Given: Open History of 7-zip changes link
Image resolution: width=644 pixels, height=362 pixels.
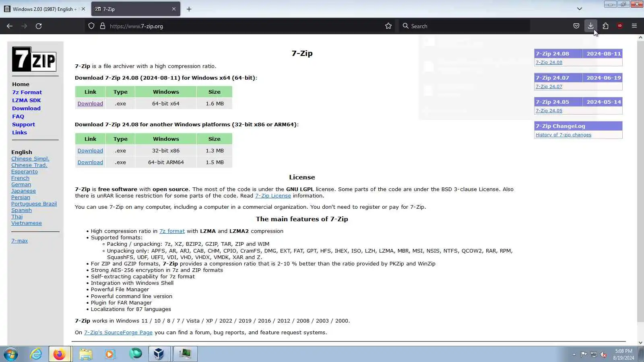Looking at the screenshot, I should [563, 135].
